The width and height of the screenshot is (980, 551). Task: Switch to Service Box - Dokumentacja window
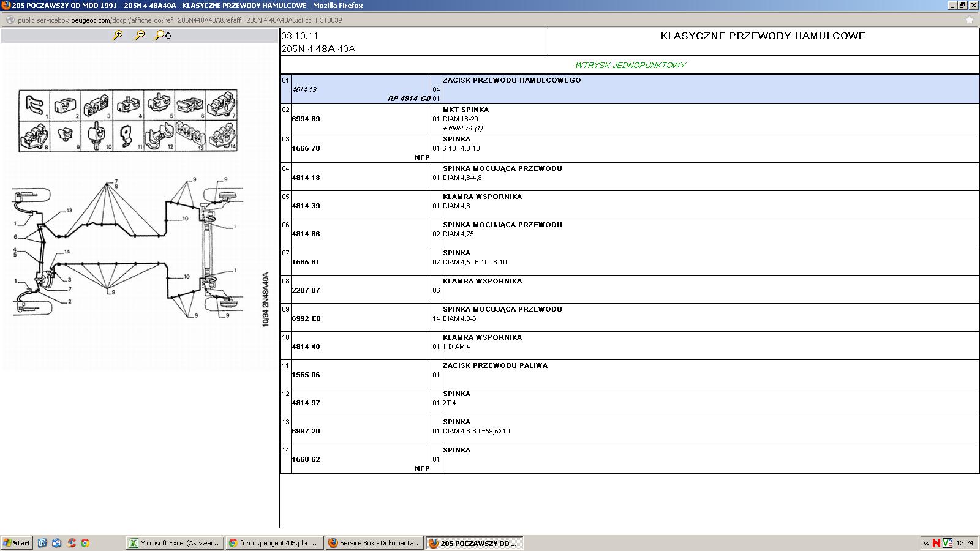pyautogui.click(x=374, y=543)
